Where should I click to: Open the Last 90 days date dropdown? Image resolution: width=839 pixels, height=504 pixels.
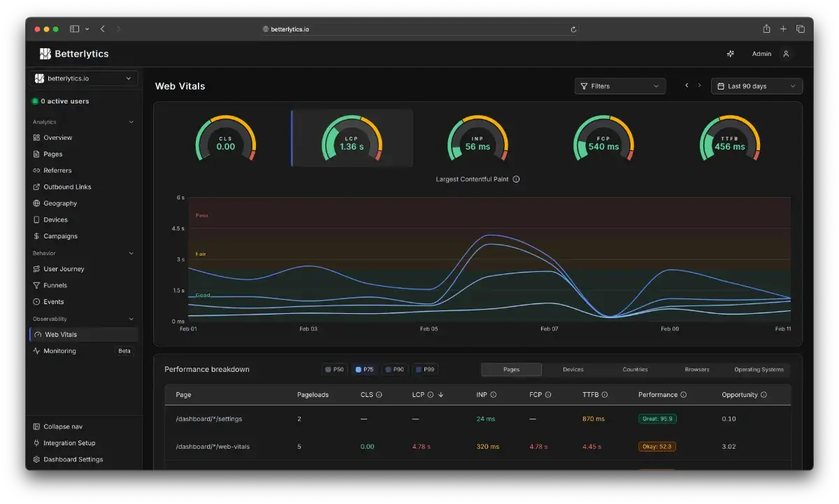(756, 86)
